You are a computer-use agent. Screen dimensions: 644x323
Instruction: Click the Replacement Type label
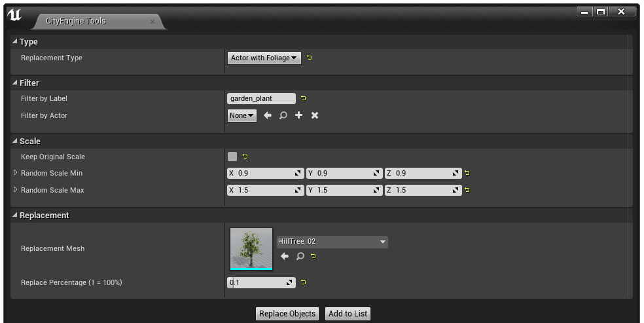click(52, 58)
